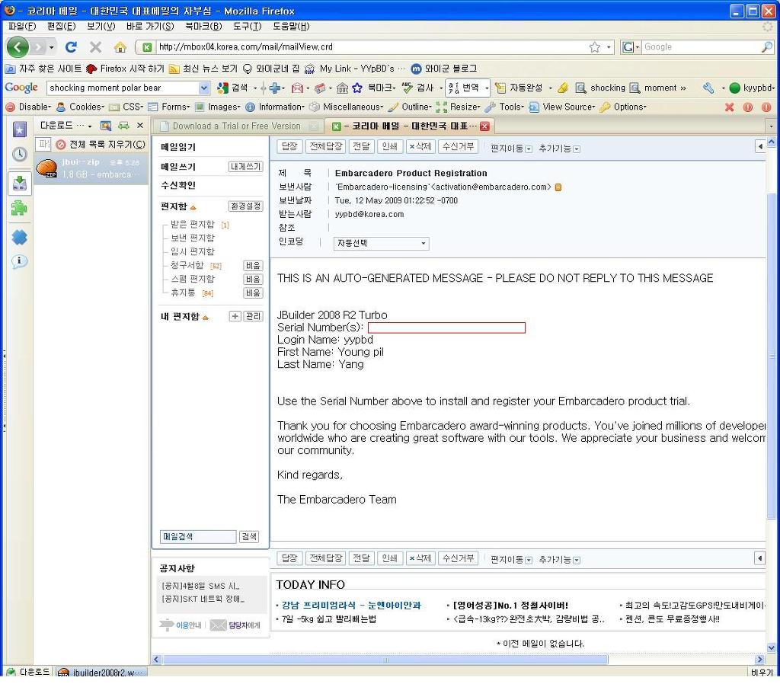Screen dimensions: 780x700
Task: Click the web developer red X error icon
Action: (x=729, y=107)
